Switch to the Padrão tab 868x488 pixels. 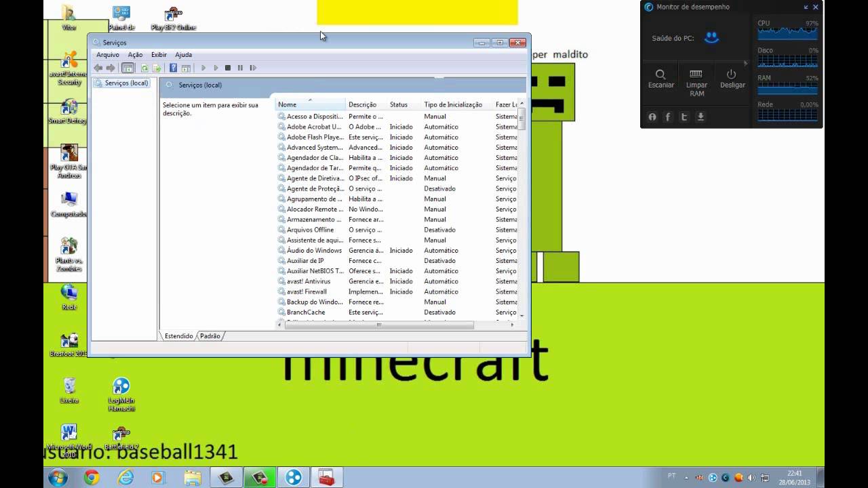click(x=210, y=336)
